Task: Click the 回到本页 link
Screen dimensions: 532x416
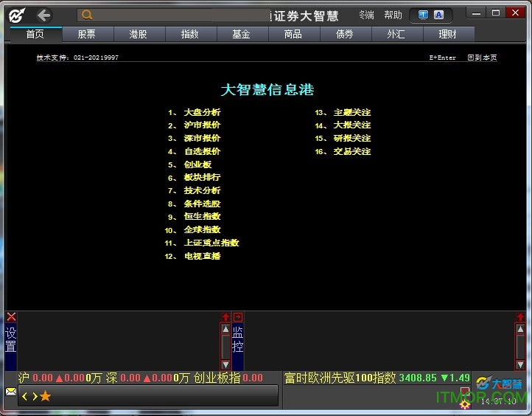Action: pyautogui.click(x=482, y=58)
